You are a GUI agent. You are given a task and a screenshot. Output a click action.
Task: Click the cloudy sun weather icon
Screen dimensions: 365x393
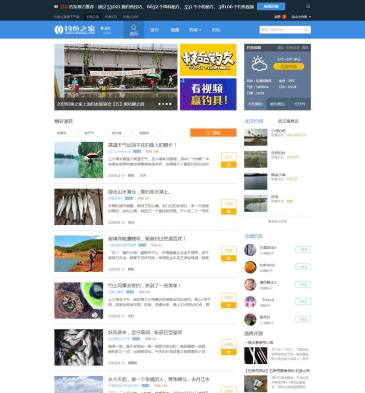(259, 64)
